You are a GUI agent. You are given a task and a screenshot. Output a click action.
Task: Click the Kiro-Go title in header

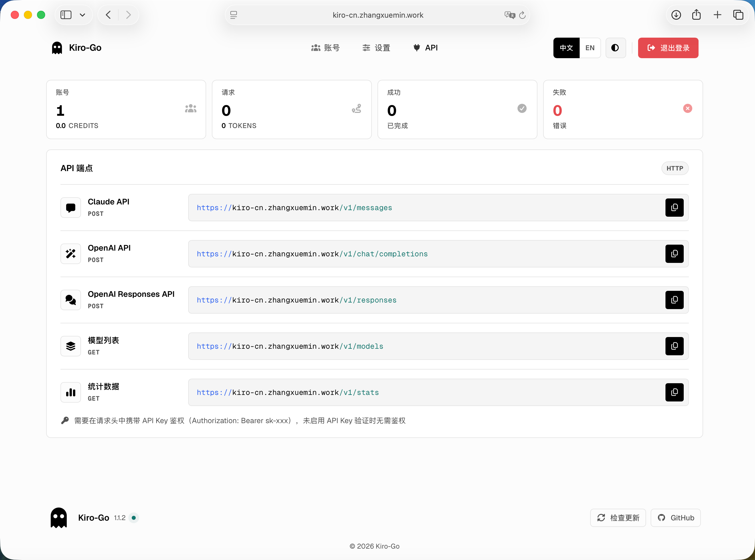pos(85,48)
